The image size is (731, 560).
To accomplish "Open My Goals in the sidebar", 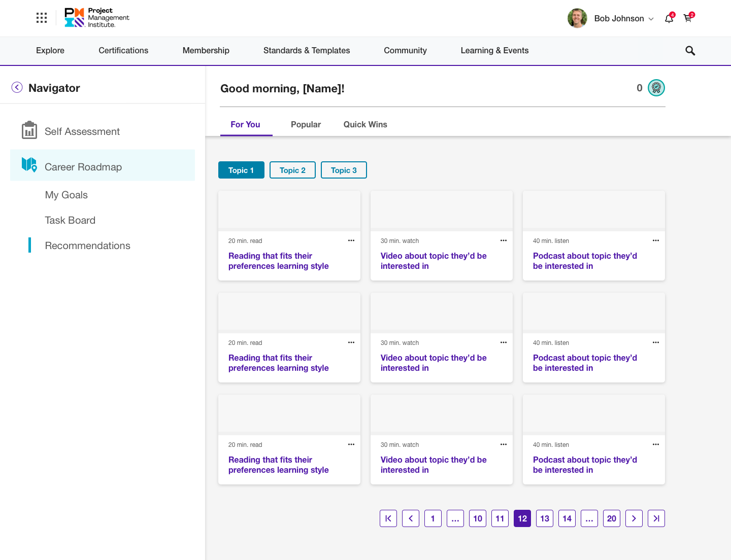I will (66, 195).
